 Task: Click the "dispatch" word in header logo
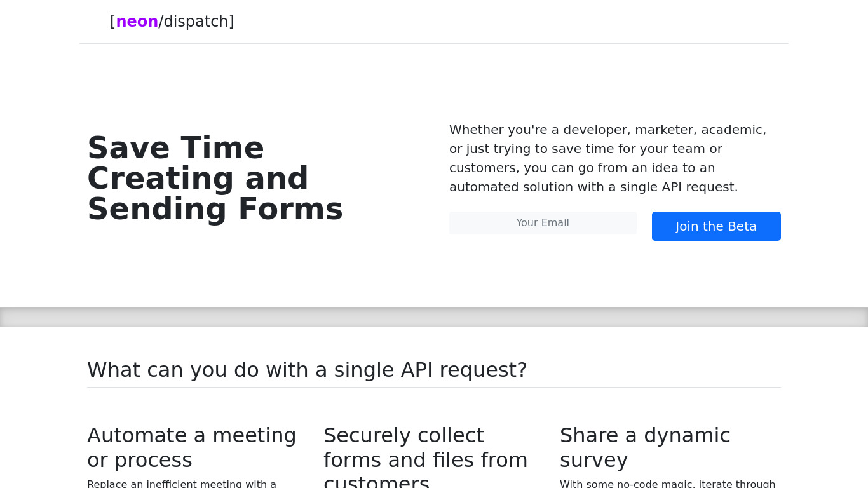196,22
